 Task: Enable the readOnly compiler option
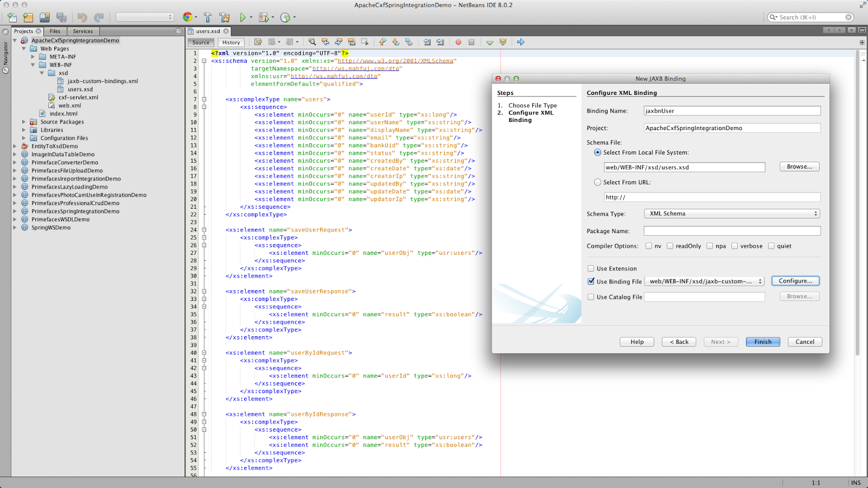(x=671, y=246)
